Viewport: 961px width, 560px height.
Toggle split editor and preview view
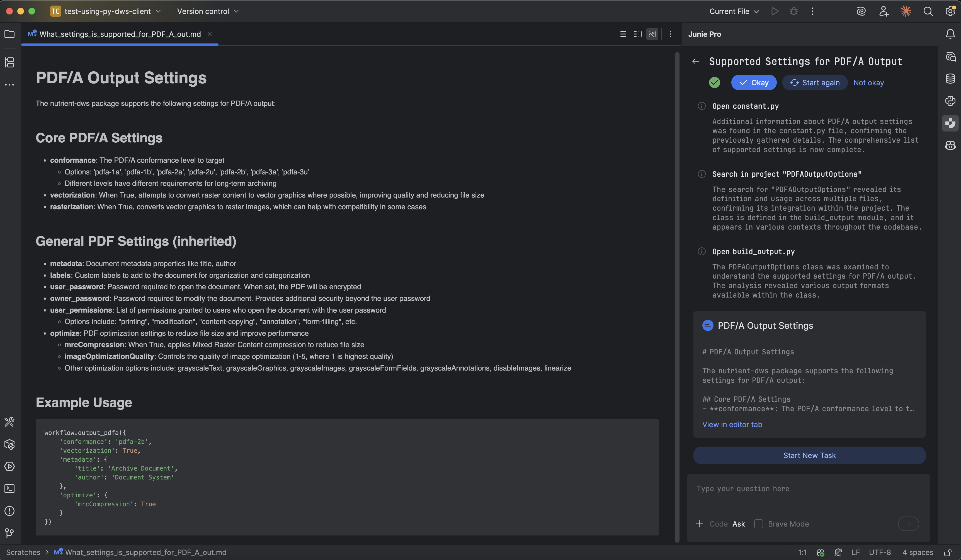click(x=637, y=34)
